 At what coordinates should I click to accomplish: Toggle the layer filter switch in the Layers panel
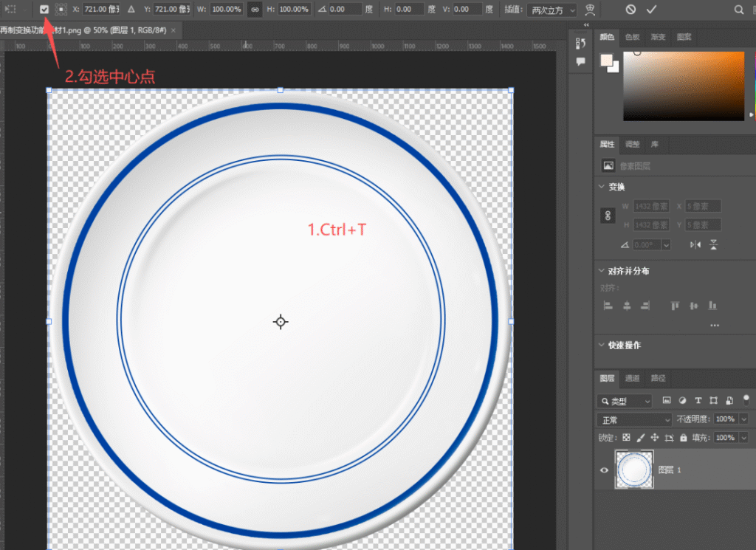coord(746,399)
